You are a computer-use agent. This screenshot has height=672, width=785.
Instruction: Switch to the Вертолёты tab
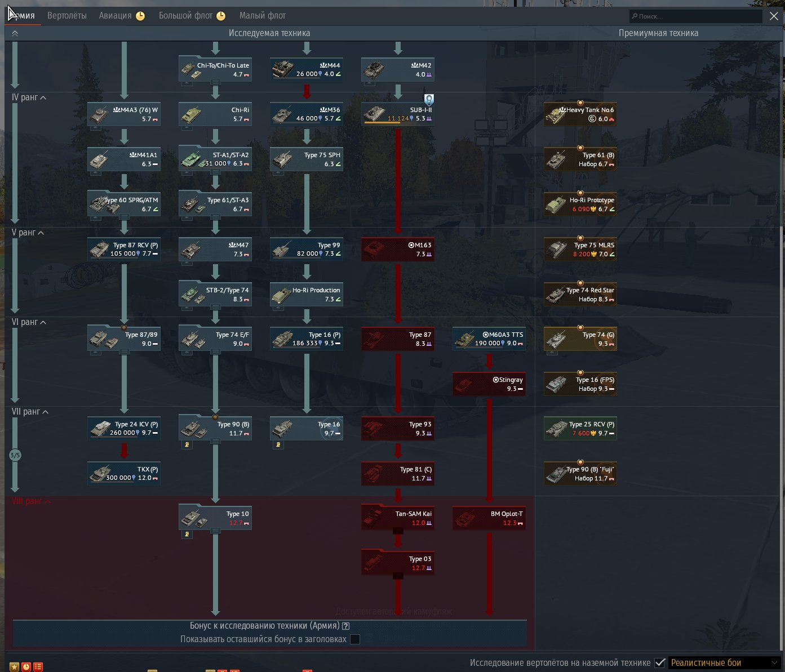pyautogui.click(x=66, y=16)
